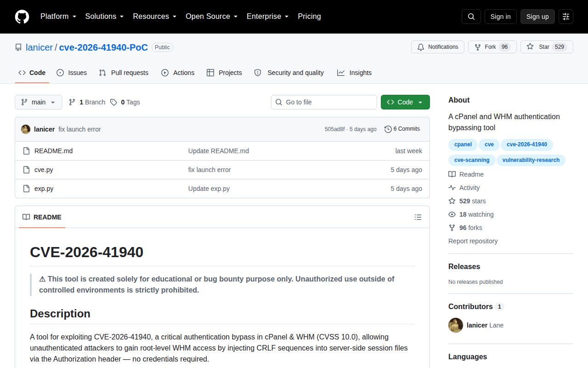
Task: Open the Security and quality tab
Action: (289, 73)
